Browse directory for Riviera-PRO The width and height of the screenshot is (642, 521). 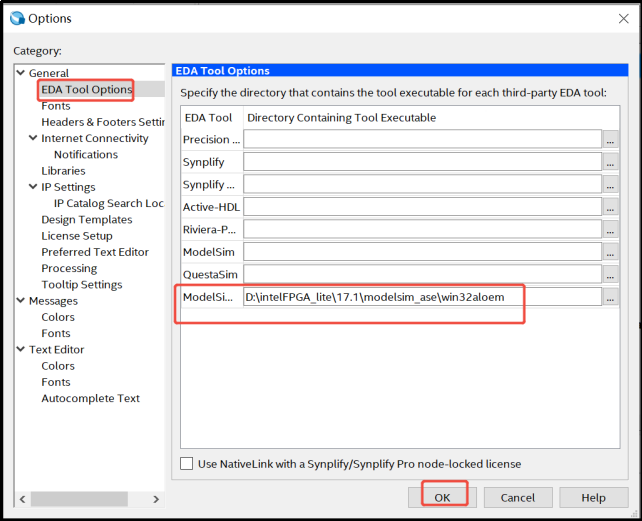(x=610, y=229)
